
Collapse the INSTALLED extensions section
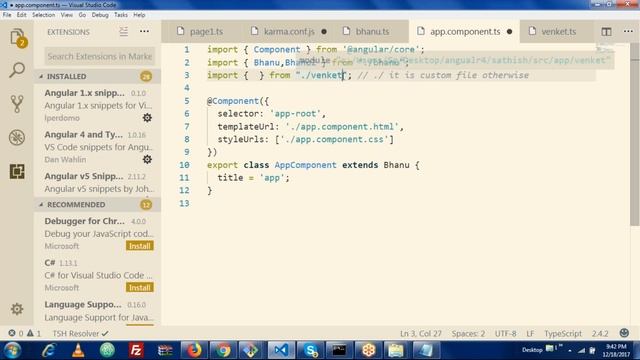tap(97, 76)
